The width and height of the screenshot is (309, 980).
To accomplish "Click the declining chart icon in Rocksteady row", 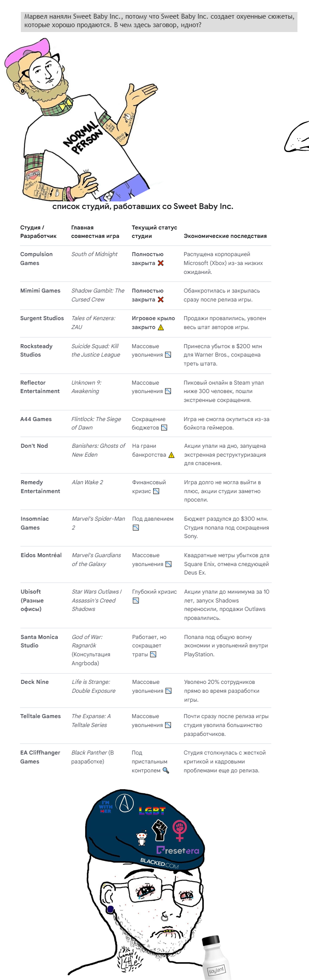I will pos(168,355).
